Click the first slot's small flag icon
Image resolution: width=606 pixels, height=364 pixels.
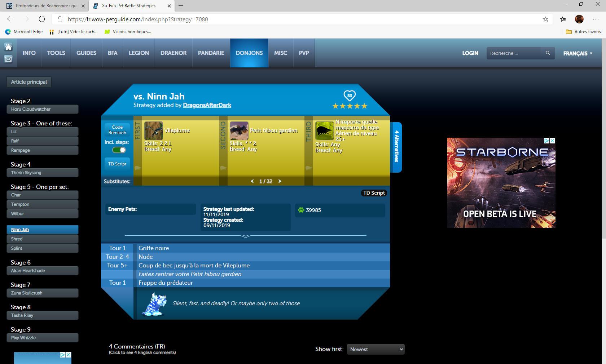point(137,168)
